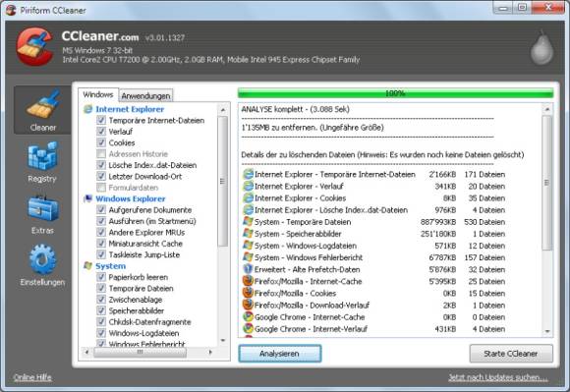Select Firefox/Mozilla Internet-Cache result icon
This screenshot has height=392, width=570.
pyautogui.click(x=248, y=281)
